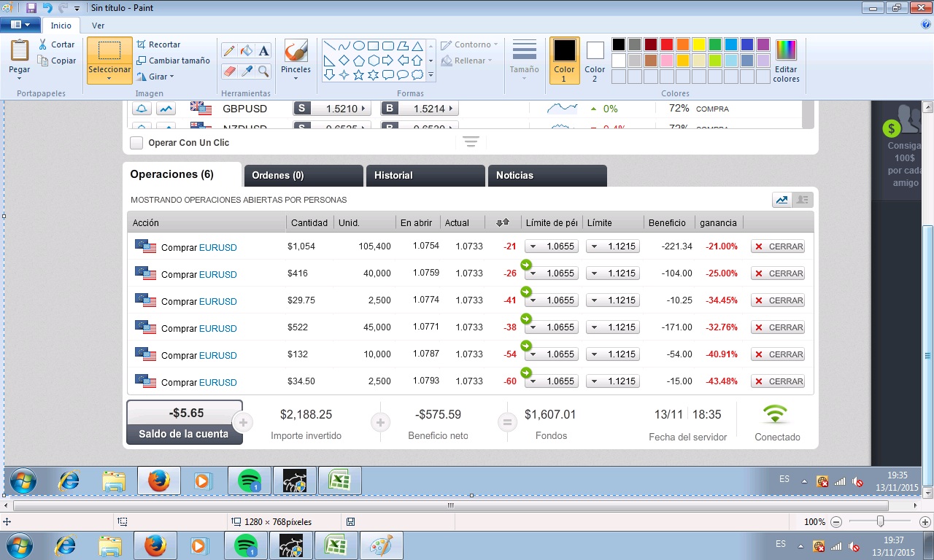This screenshot has width=934, height=560.
Task: Click the Recortar button
Action: (x=158, y=44)
